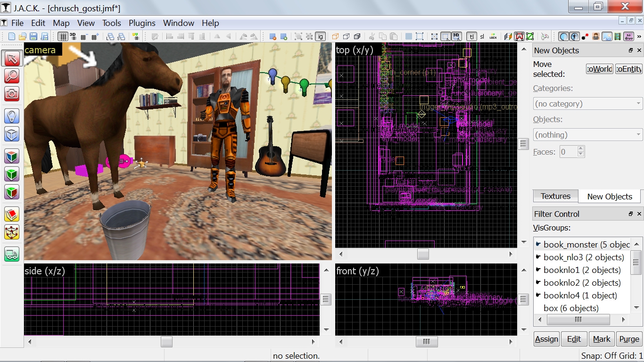Click the Mark button

[x=602, y=339]
